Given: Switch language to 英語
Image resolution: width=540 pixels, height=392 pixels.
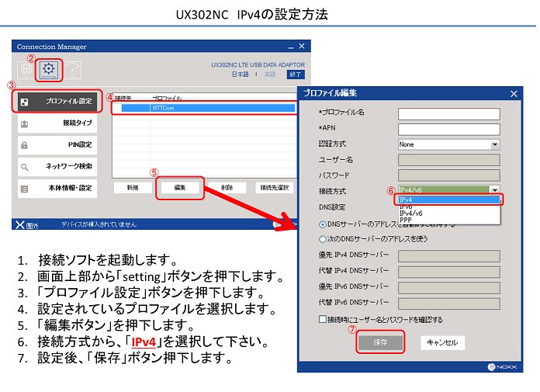Looking at the screenshot, I should (x=270, y=75).
